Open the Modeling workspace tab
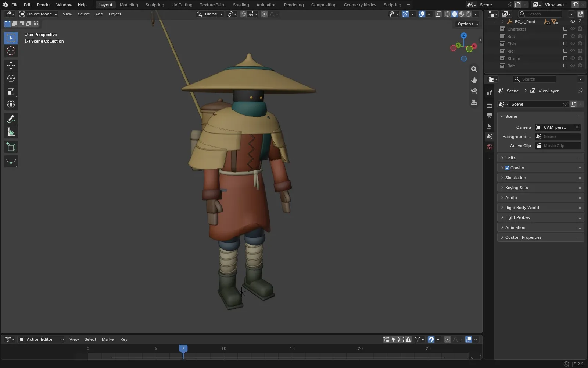 coord(129,5)
